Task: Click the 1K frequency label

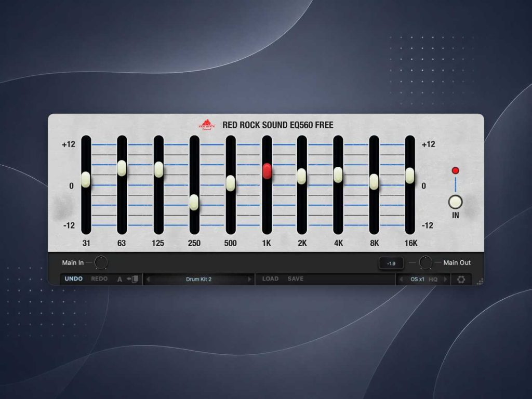Action: pos(267,243)
